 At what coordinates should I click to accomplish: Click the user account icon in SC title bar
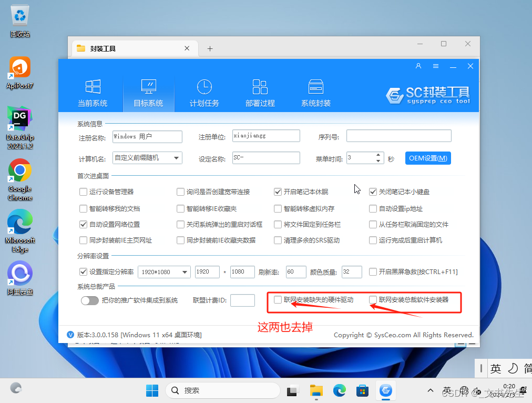pos(418,66)
